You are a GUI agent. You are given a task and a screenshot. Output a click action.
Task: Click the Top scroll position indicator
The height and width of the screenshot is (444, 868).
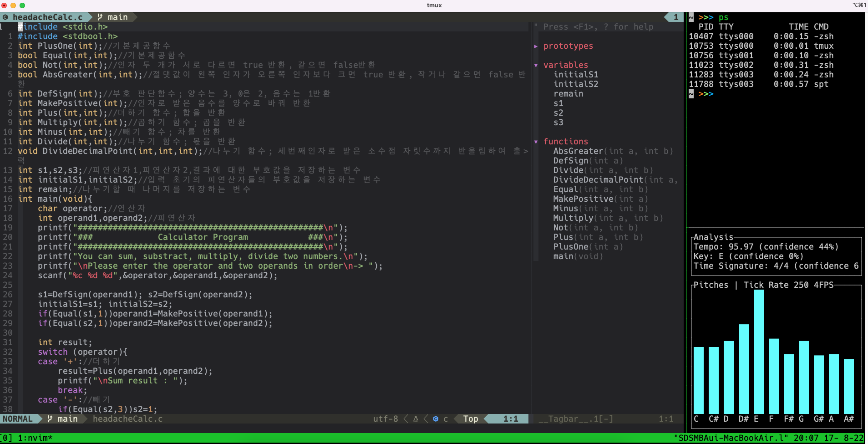pos(471,419)
